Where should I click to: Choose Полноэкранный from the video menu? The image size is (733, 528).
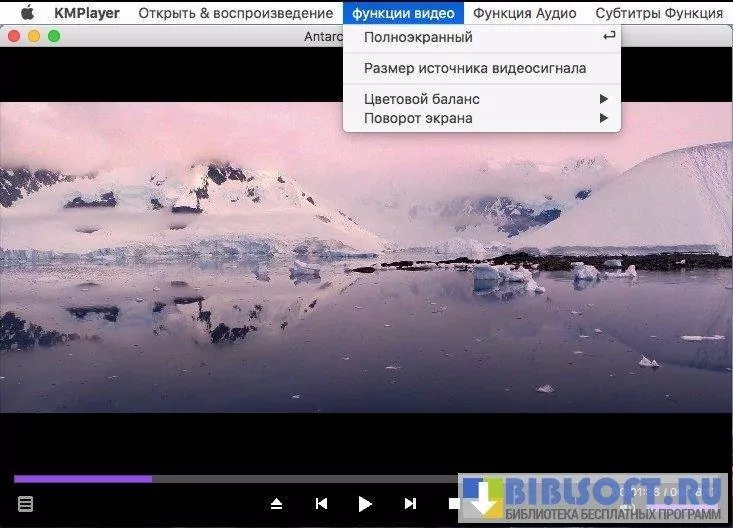pyautogui.click(x=418, y=37)
